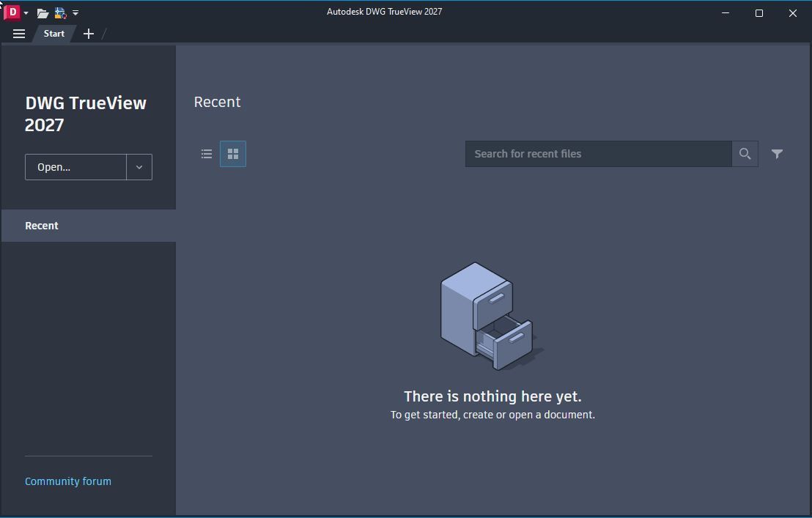Expand the Open button dropdown chevron
812x518 pixels.
pyautogui.click(x=139, y=167)
